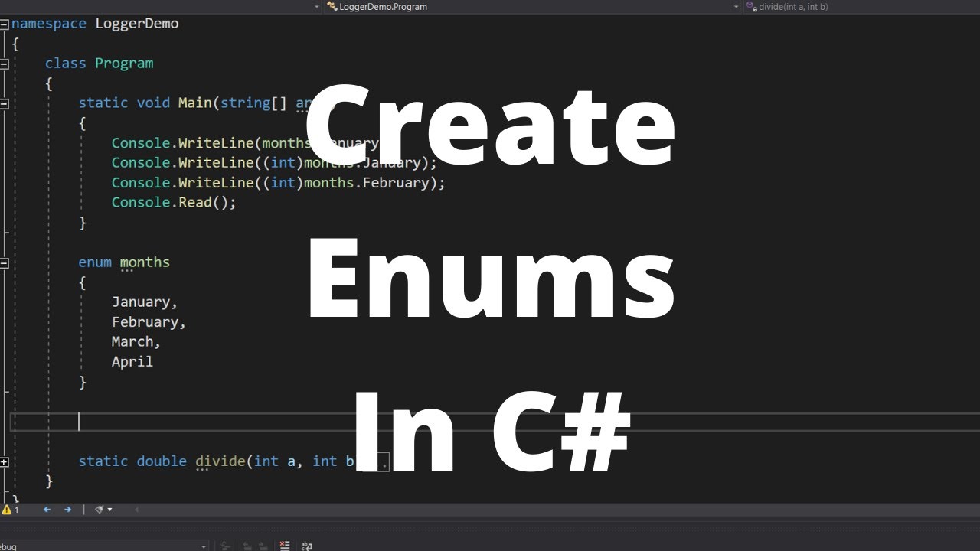Click the warning count icon in the editor bar
The width and height of the screenshot is (980, 551).
tap(8, 509)
